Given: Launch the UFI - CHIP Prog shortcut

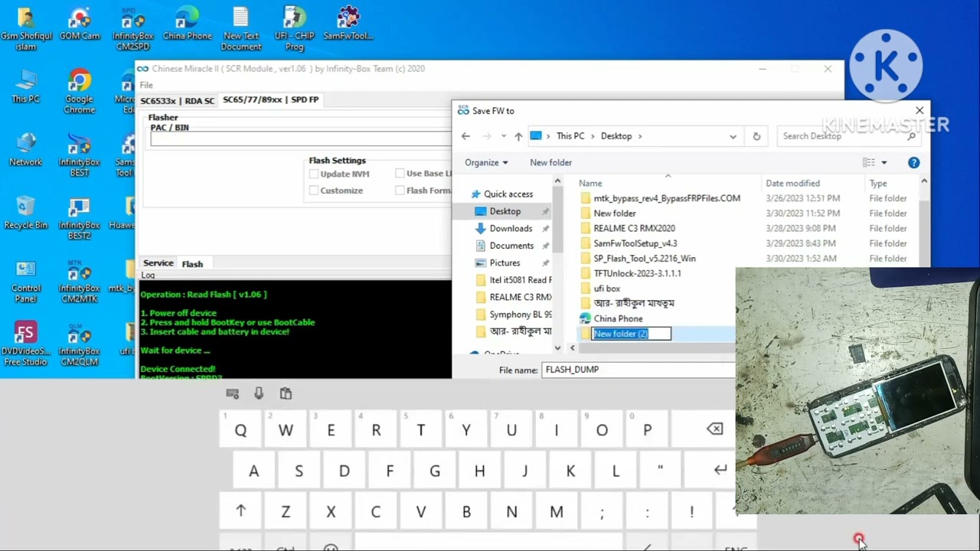Looking at the screenshot, I should tap(295, 29).
